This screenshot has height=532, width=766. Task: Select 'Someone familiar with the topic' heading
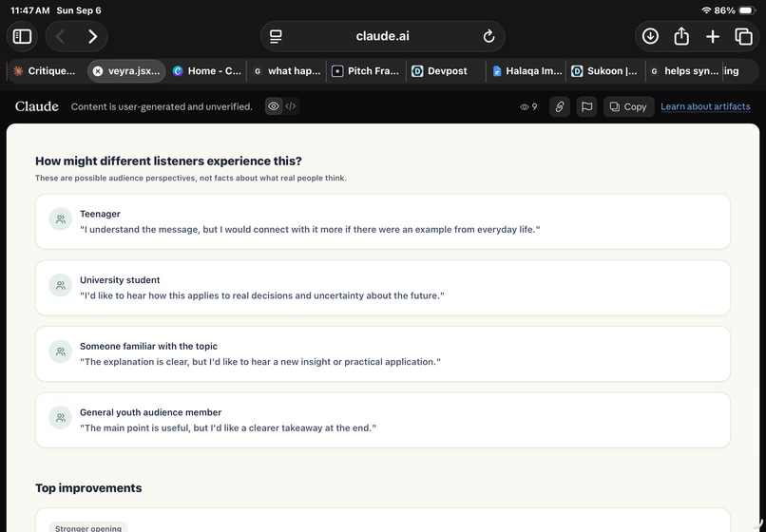pyautogui.click(x=148, y=347)
